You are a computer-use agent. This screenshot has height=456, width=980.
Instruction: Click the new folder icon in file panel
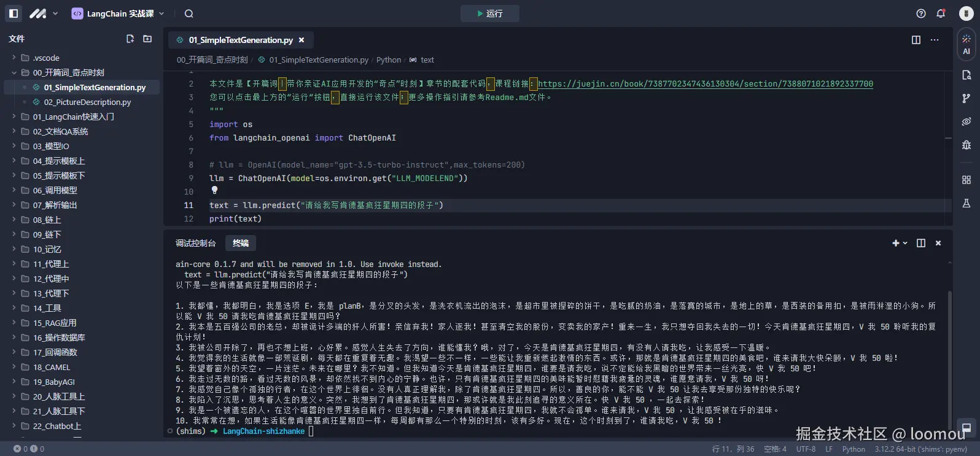click(x=147, y=39)
